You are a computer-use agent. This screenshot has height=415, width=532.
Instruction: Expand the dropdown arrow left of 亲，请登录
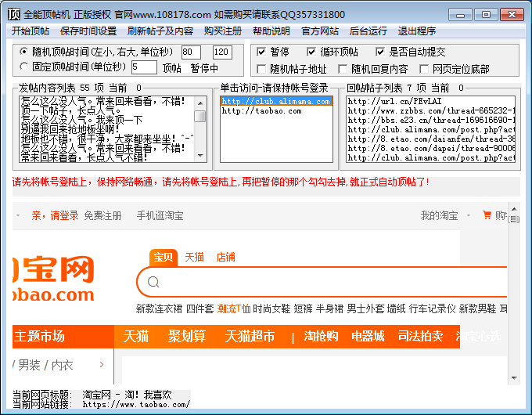coord(18,215)
